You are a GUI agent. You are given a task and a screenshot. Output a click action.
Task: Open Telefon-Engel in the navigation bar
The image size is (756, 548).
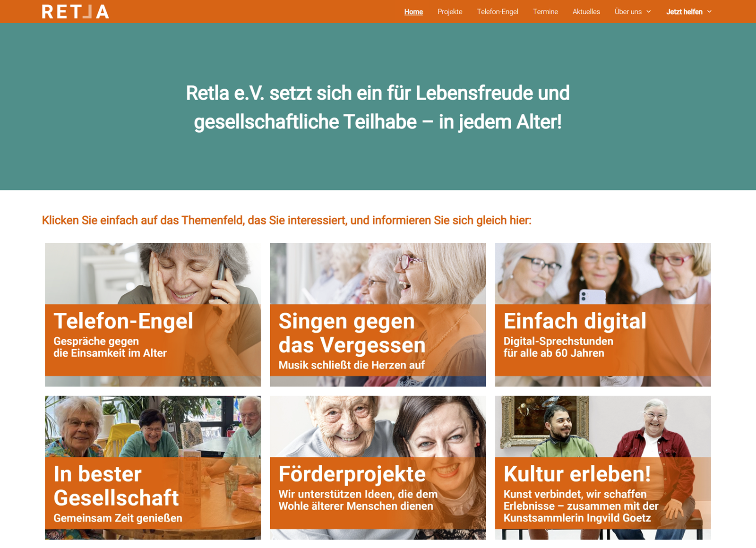coord(498,12)
